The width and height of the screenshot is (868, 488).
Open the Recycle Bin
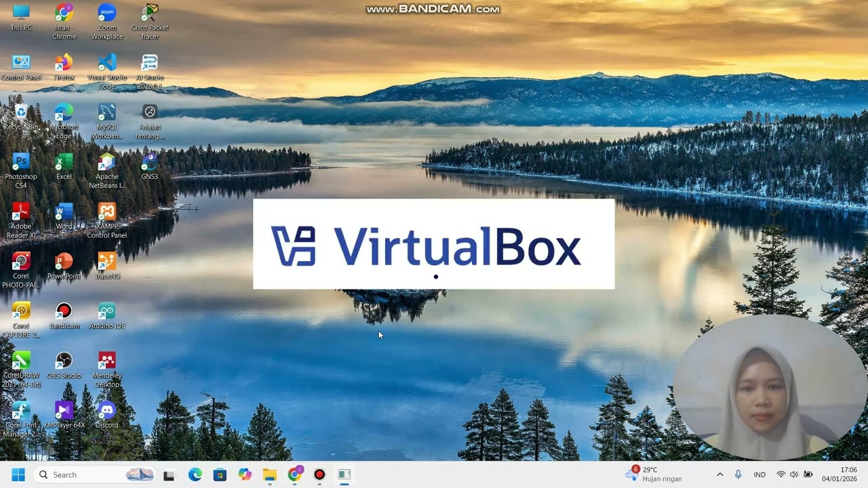point(21,117)
